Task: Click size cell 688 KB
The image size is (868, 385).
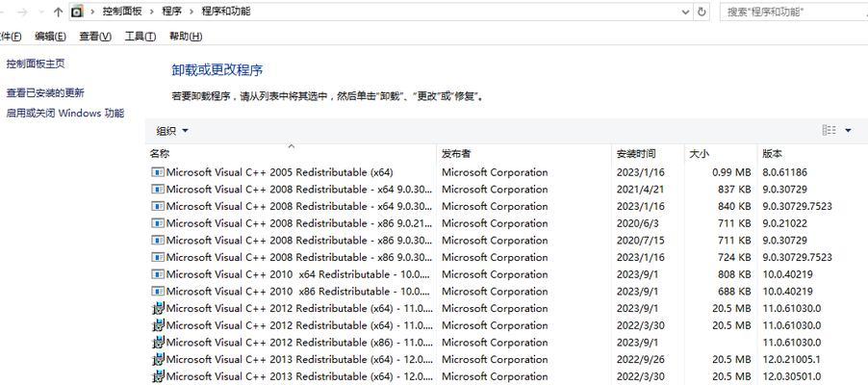Action: coord(734,292)
